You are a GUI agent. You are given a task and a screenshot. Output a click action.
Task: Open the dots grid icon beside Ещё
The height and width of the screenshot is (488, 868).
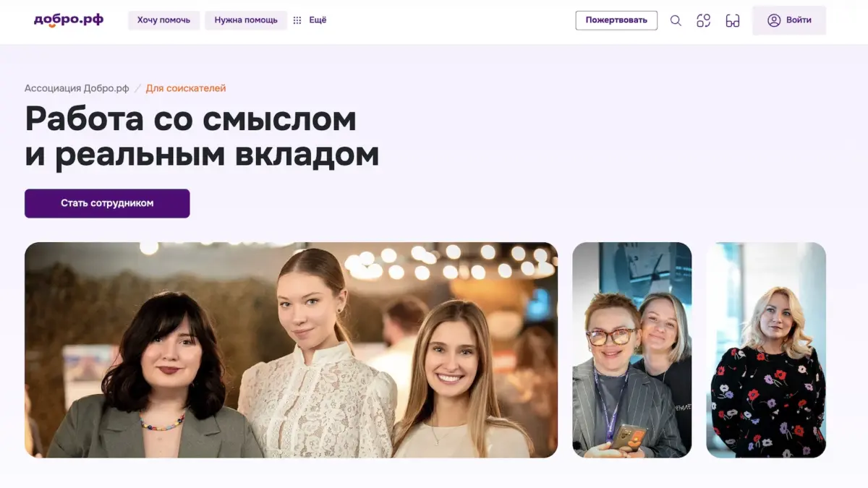click(297, 20)
